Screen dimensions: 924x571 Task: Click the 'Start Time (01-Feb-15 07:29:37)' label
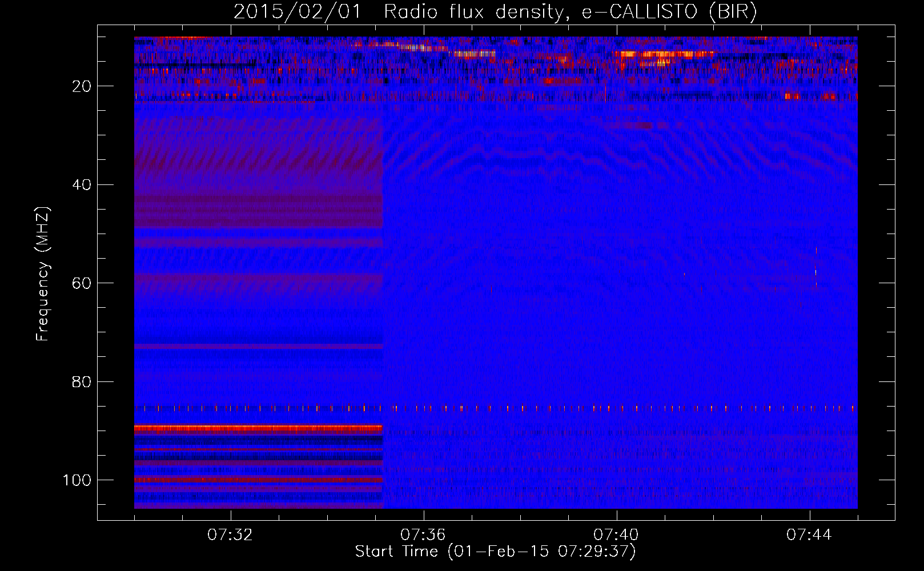[495, 552]
